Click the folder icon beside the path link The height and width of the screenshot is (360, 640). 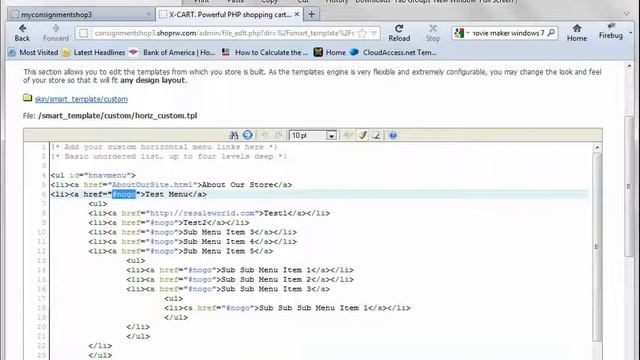[27, 98]
